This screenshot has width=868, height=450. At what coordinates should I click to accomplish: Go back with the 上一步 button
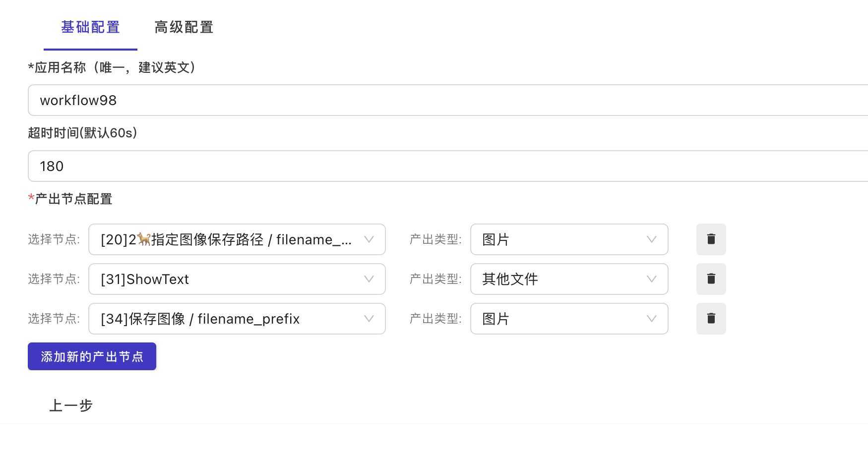pos(71,405)
